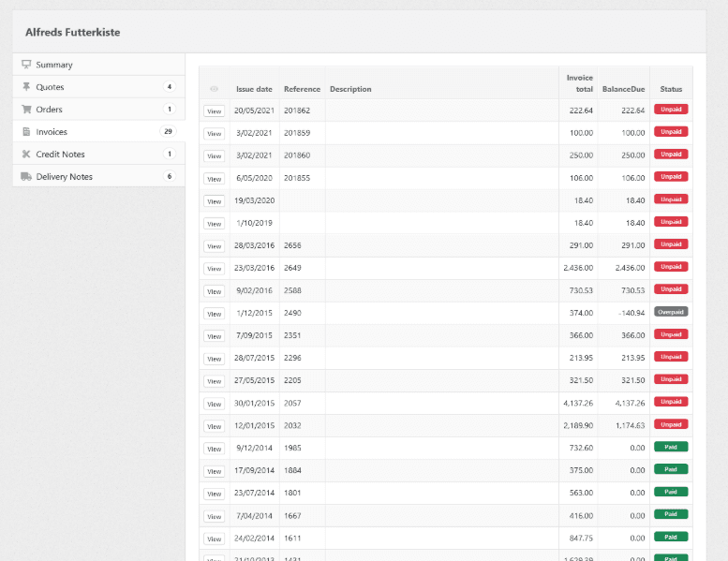Go to the Orders section
Screen dimensions: 728x561
[99, 109]
